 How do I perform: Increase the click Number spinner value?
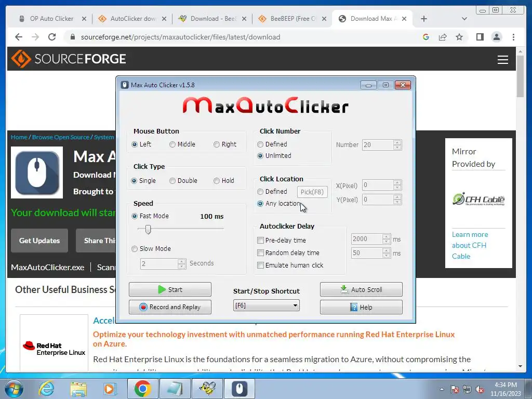(397, 142)
